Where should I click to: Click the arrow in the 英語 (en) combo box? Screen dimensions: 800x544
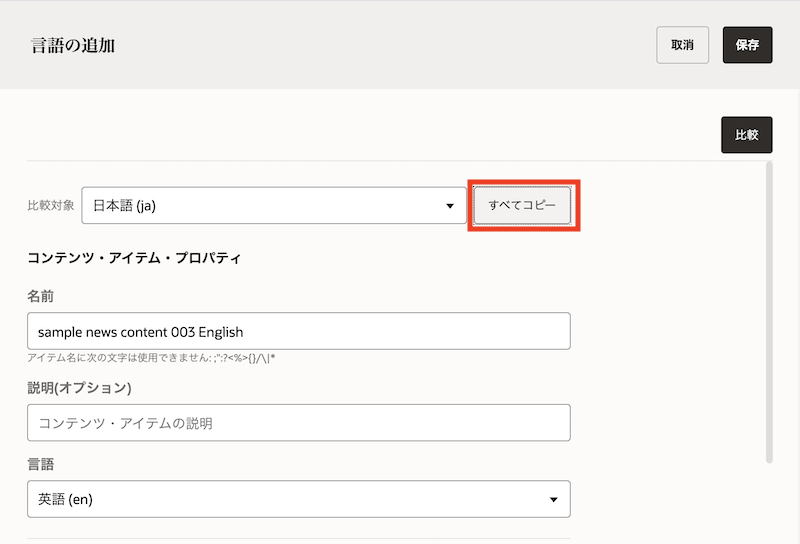(553, 499)
